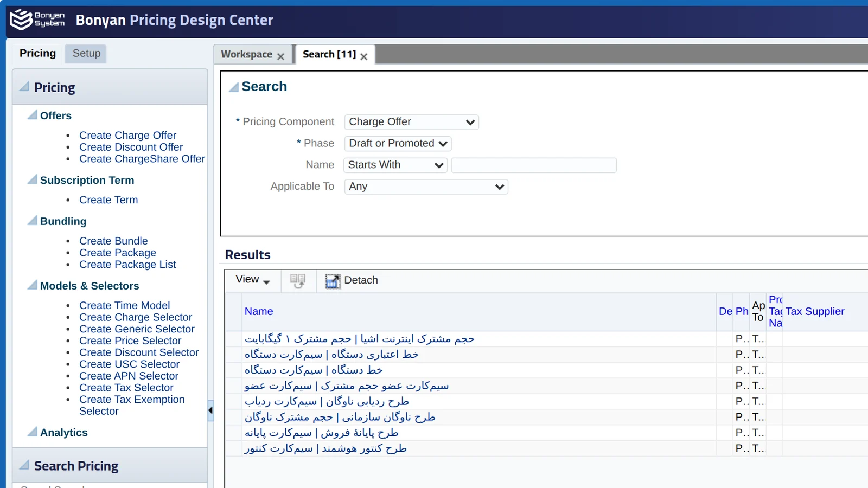Open the Create Term link
The height and width of the screenshot is (488, 868).
point(108,200)
